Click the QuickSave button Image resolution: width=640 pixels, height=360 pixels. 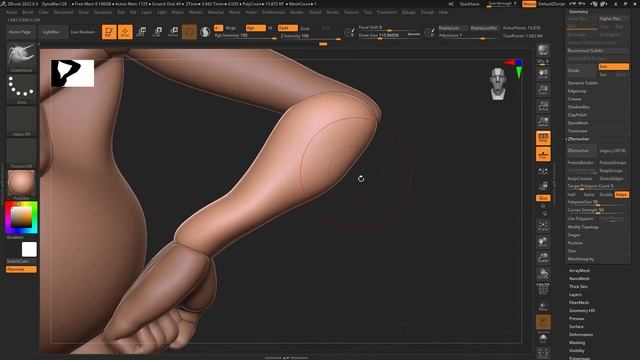(x=469, y=4)
